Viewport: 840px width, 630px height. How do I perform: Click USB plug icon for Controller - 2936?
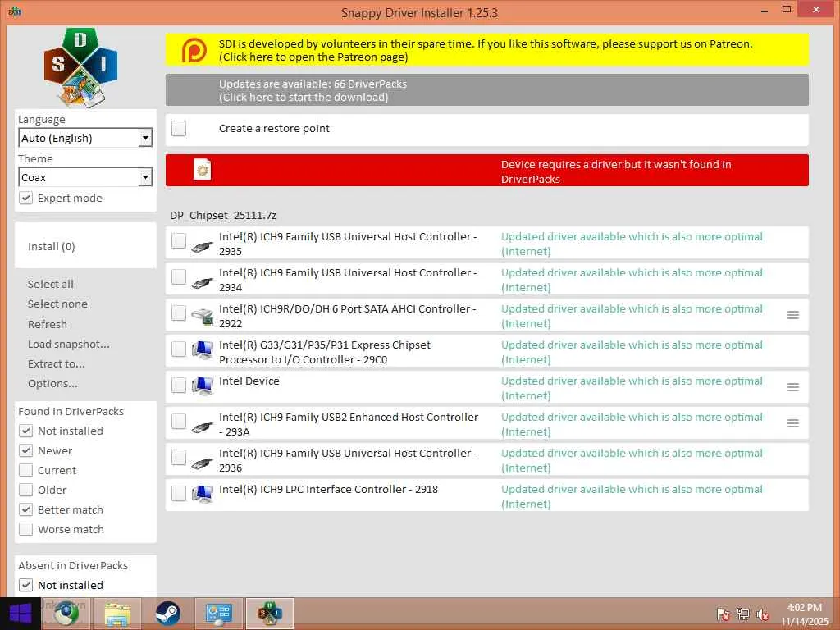(202, 463)
